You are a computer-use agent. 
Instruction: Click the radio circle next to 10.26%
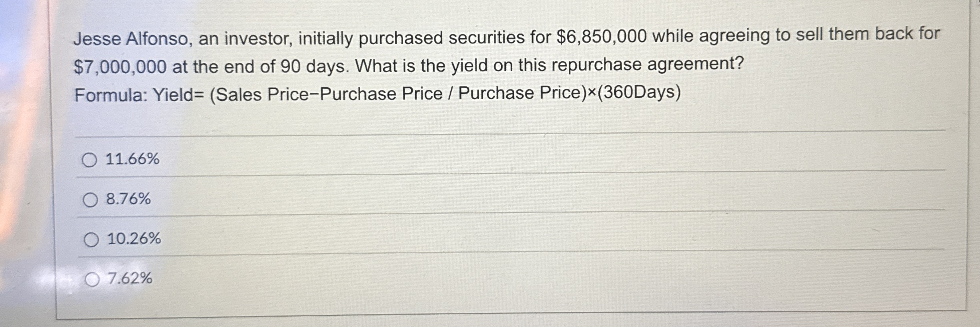click(x=91, y=239)
